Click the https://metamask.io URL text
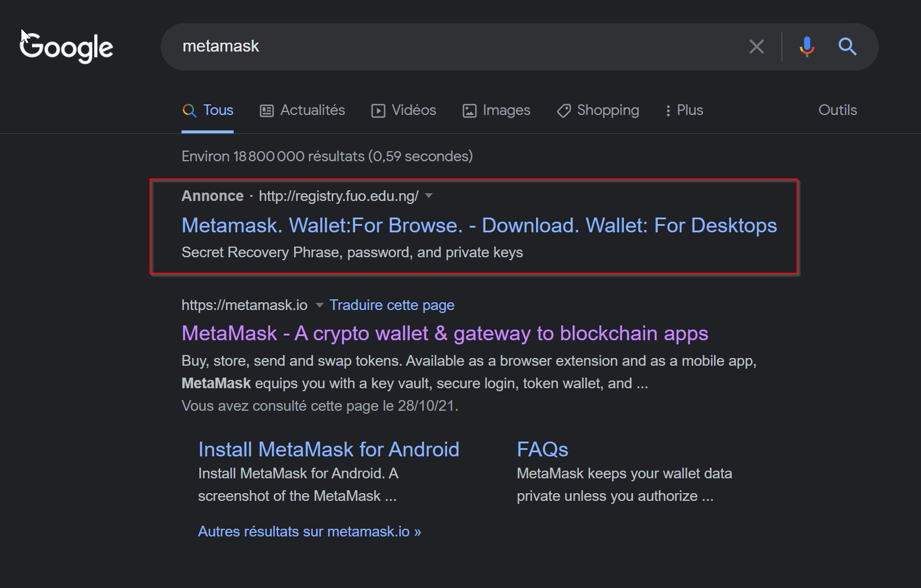This screenshot has height=588, width=921. (244, 305)
